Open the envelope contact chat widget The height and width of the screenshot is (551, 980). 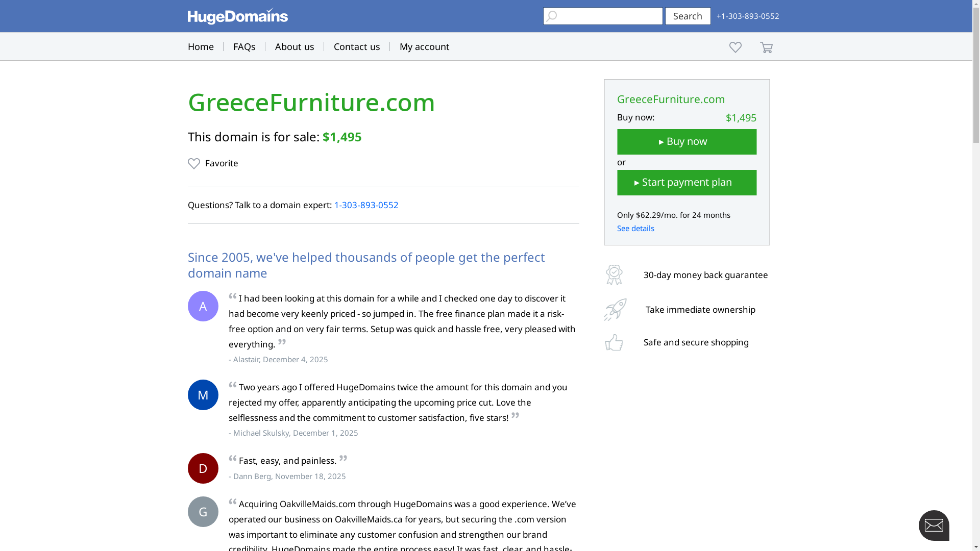(x=934, y=525)
